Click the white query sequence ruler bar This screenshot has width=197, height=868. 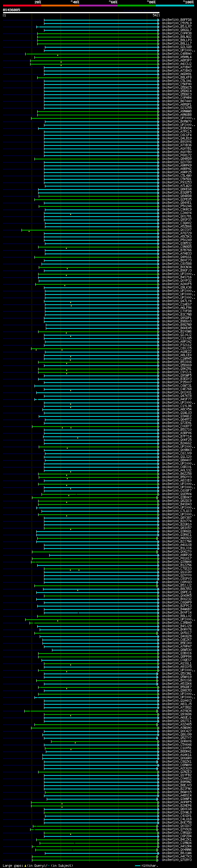point(81,12)
